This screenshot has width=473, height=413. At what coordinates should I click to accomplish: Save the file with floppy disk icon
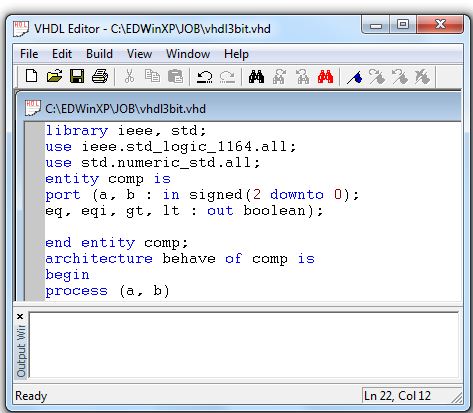pyautogui.click(x=77, y=76)
